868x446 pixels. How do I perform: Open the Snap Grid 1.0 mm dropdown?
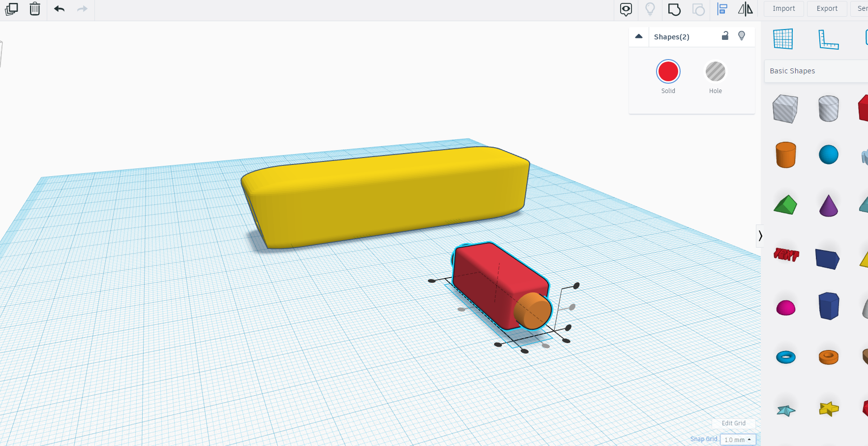[738, 440]
